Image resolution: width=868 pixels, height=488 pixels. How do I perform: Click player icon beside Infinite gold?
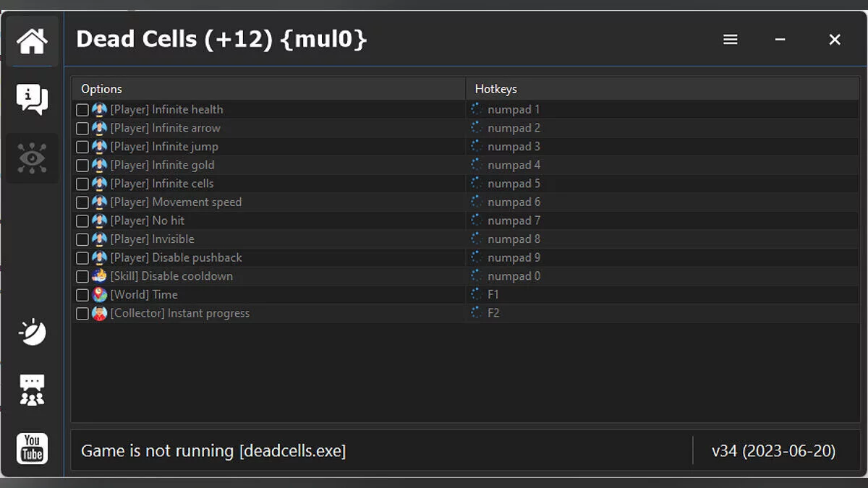(x=100, y=166)
